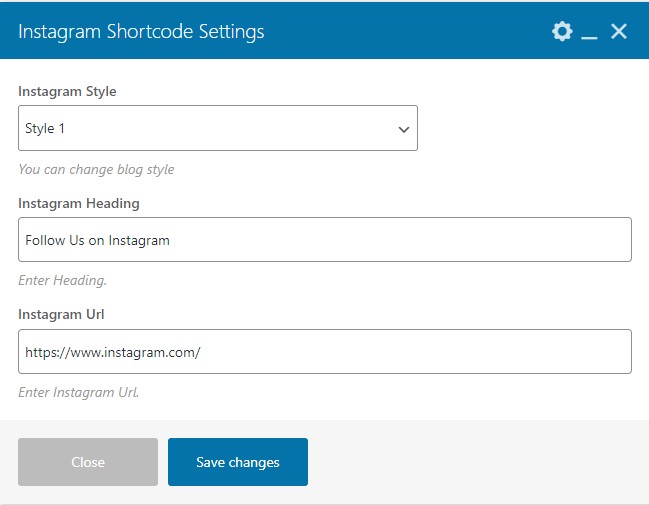Click the 'You can change blog style' hint
This screenshot has width=649, height=505.
pos(96,169)
